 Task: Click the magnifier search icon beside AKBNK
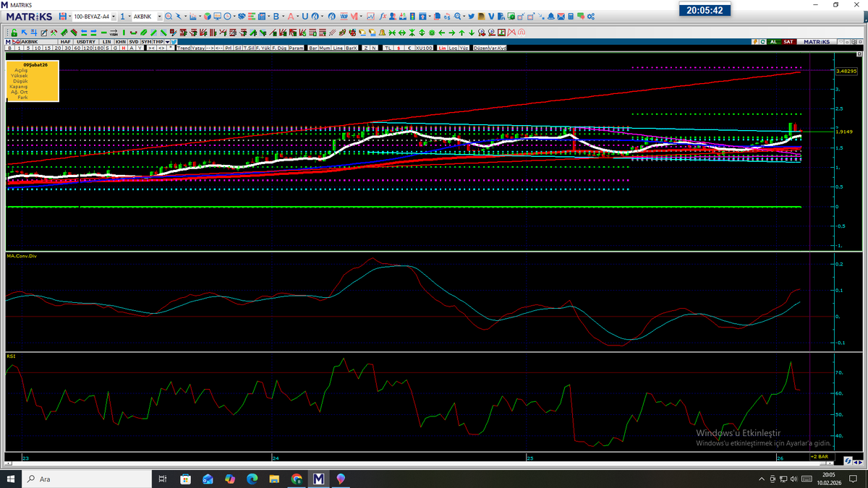[x=169, y=17]
